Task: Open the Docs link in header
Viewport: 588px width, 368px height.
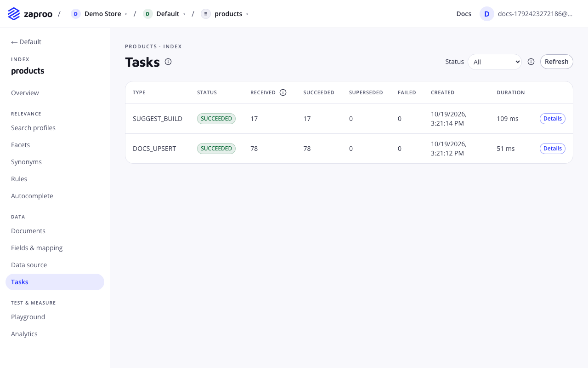Action: pyautogui.click(x=464, y=14)
